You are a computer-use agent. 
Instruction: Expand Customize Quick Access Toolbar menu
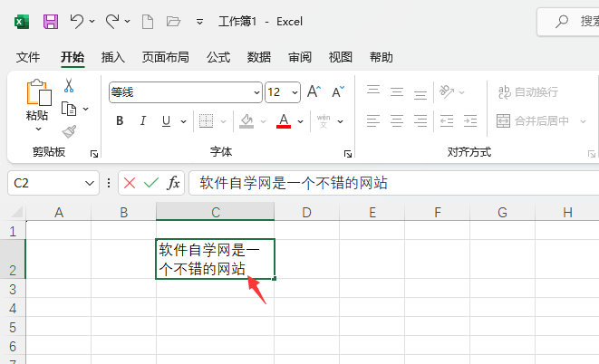coord(199,22)
